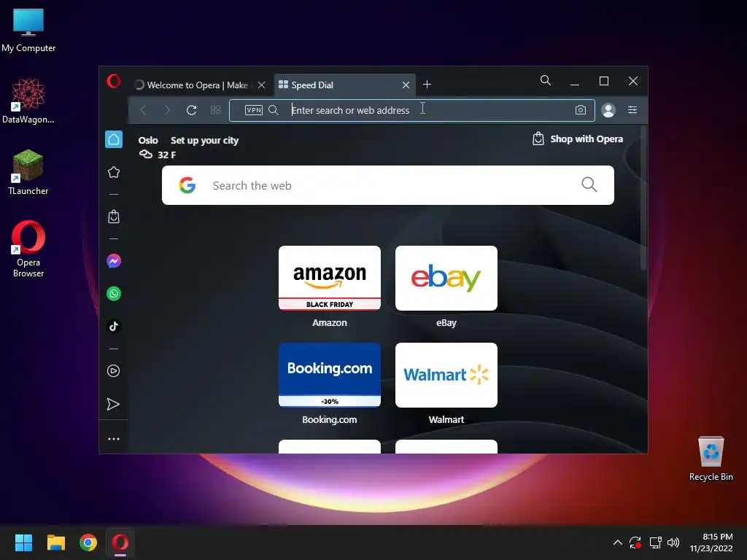Screen dimensions: 747x560
Task: Open the sidebar Bookmarks star icon
Action: tap(114, 172)
